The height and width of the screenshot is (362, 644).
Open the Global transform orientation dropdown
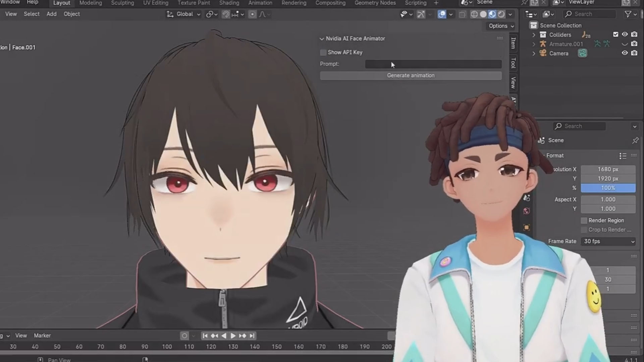(x=184, y=14)
